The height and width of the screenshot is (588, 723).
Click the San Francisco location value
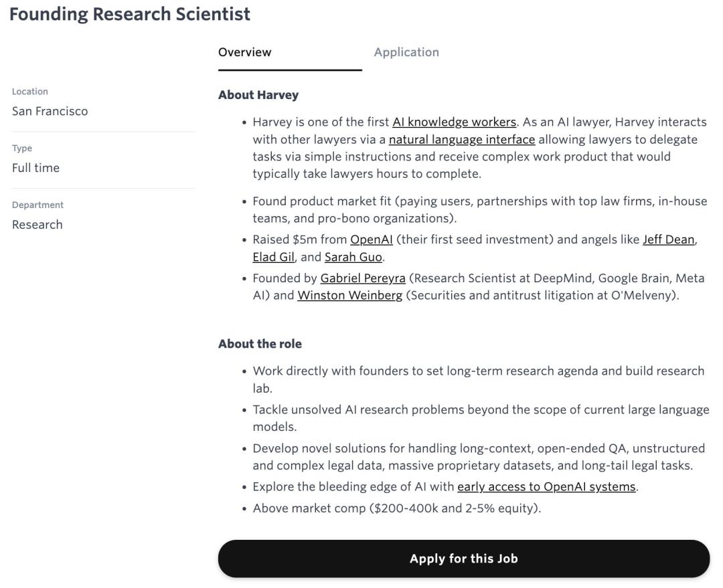pyautogui.click(x=50, y=111)
